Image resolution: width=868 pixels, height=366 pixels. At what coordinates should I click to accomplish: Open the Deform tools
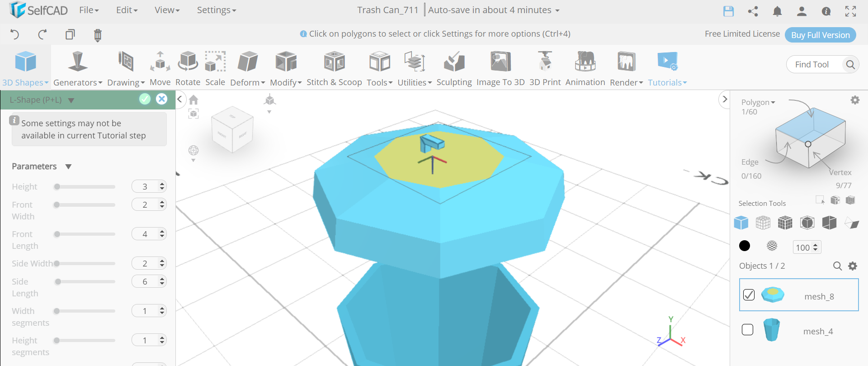(x=247, y=68)
